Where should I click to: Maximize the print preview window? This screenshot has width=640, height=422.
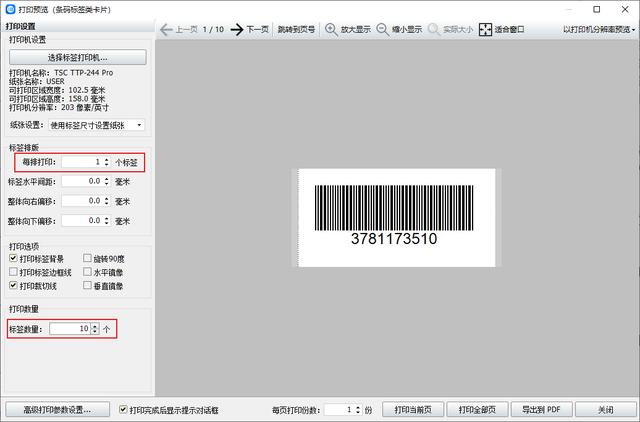point(596,9)
